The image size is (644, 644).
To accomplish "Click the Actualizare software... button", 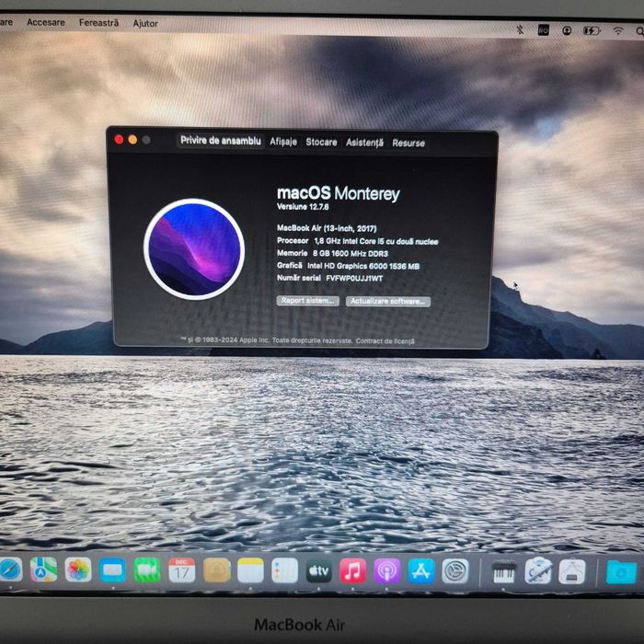I will pos(387,302).
